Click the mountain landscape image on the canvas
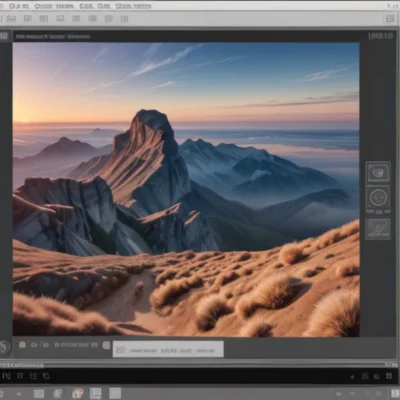Viewport: 400px width, 400px height. click(x=186, y=189)
